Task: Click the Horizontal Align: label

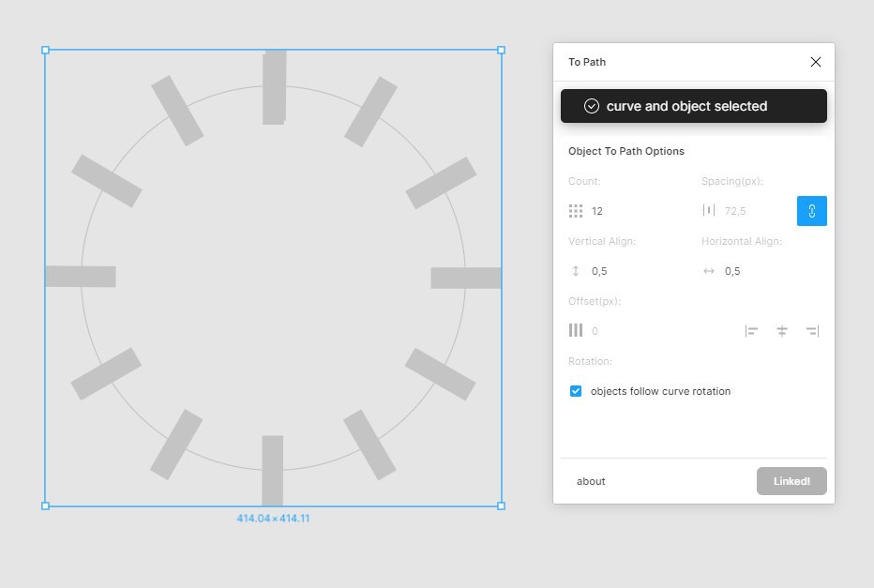Action: (742, 241)
